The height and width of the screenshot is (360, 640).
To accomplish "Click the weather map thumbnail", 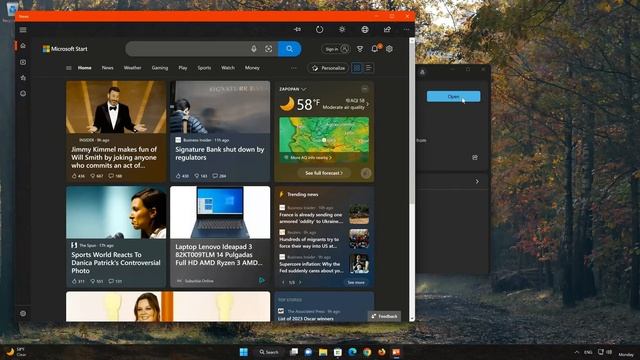I will (x=324, y=140).
